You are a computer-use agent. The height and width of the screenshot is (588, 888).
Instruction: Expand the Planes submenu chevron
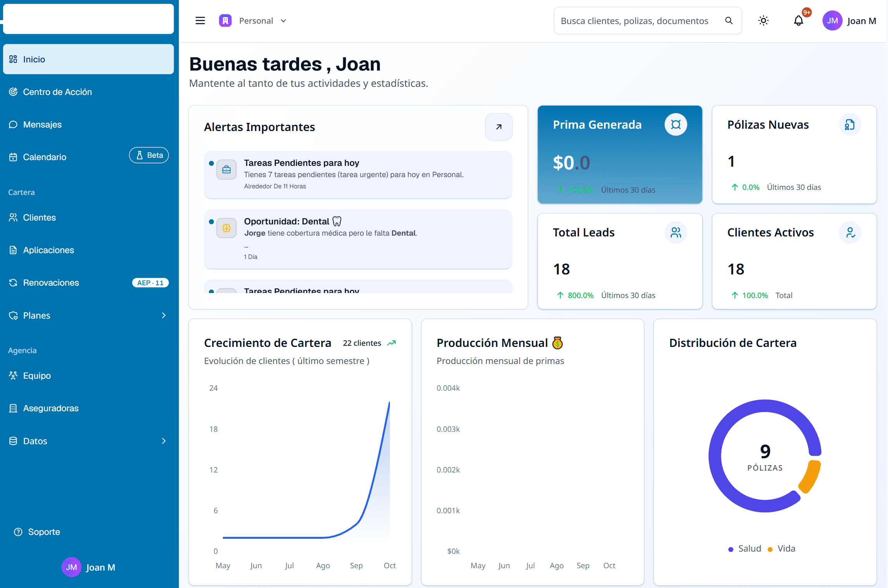[x=164, y=316]
